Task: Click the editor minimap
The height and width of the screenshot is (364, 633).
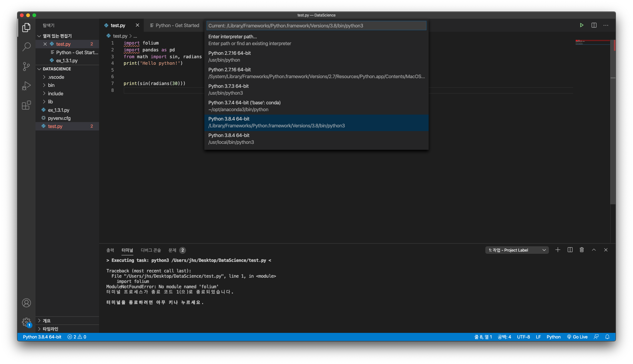Action: tap(592, 42)
